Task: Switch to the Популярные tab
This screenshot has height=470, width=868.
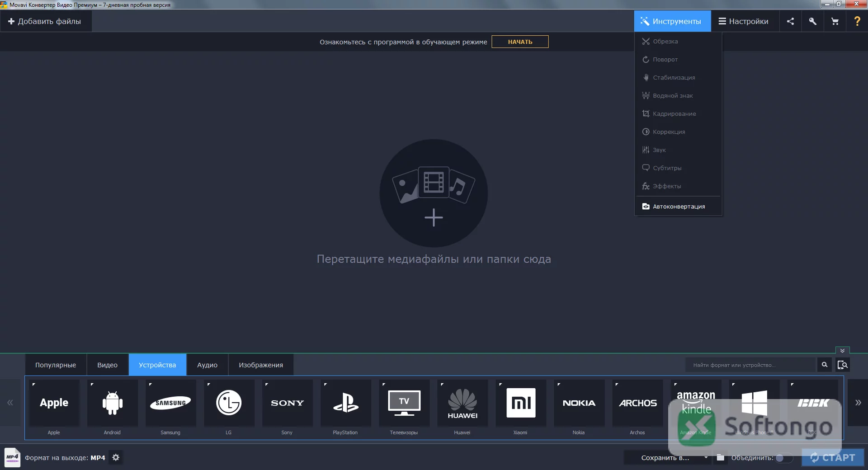Action: click(56, 365)
